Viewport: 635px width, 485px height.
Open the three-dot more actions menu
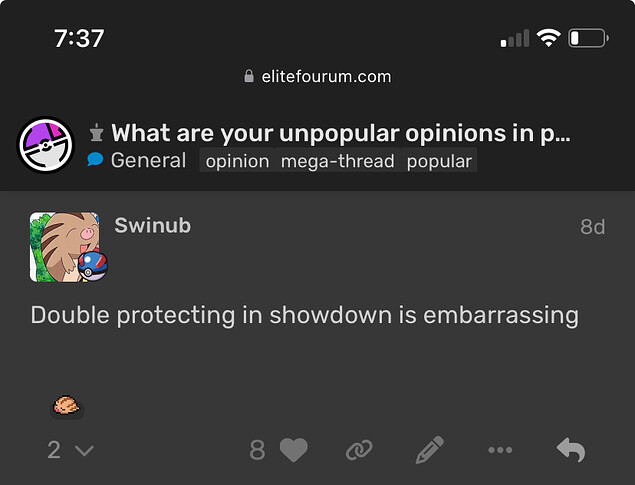[x=500, y=450]
